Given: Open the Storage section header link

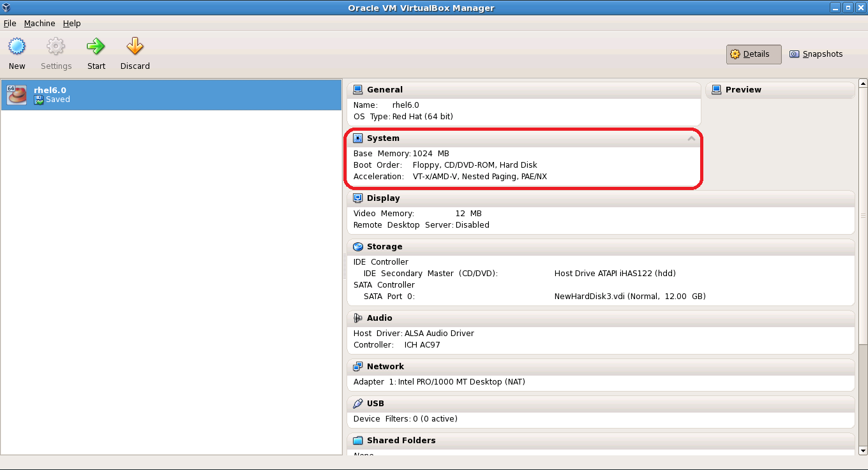Looking at the screenshot, I should 385,247.
